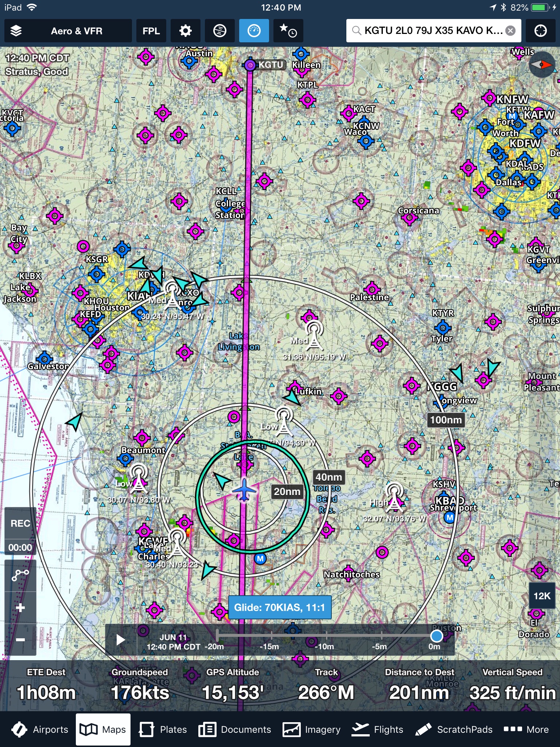Tap the route ruler tool icon
Image resolution: width=560 pixels, height=747 pixels.
pyautogui.click(x=20, y=576)
